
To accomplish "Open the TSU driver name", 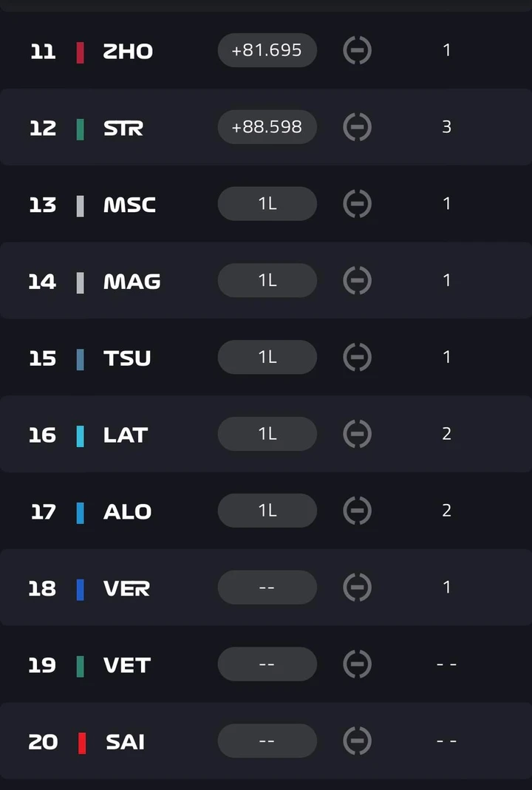I will pyautogui.click(x=127, y=358).
